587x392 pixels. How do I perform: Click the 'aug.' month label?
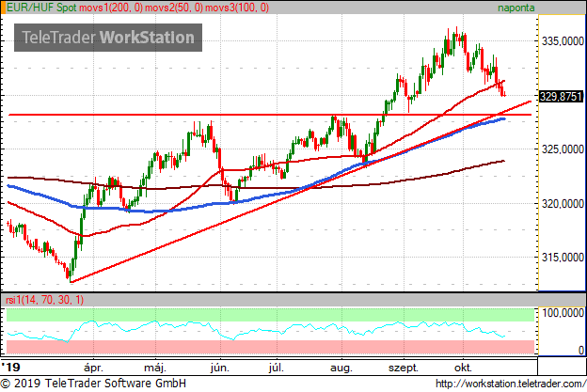341,368
